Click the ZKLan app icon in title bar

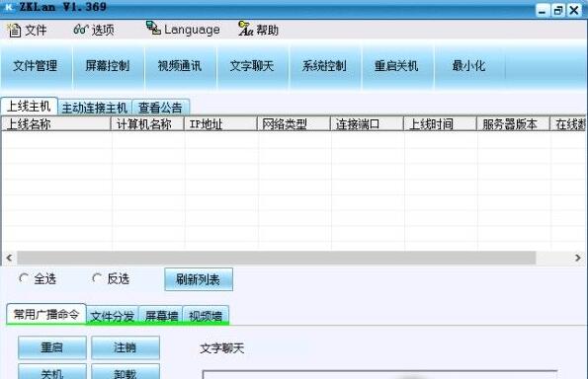8,7
